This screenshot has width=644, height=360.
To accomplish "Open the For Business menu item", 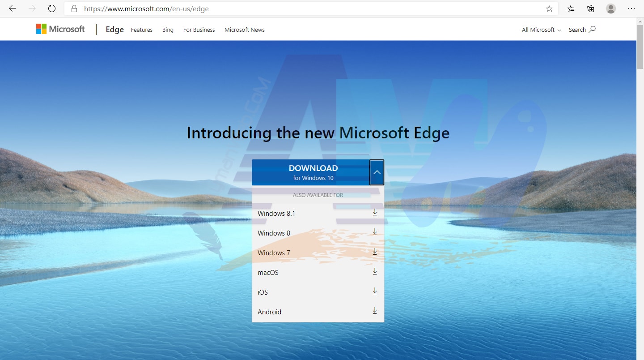I will point(199,30).
